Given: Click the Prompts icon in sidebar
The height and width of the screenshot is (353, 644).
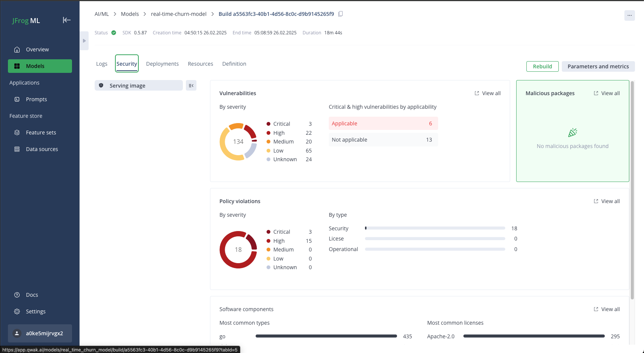Looking at the screenshot, I should pos(17,99).
